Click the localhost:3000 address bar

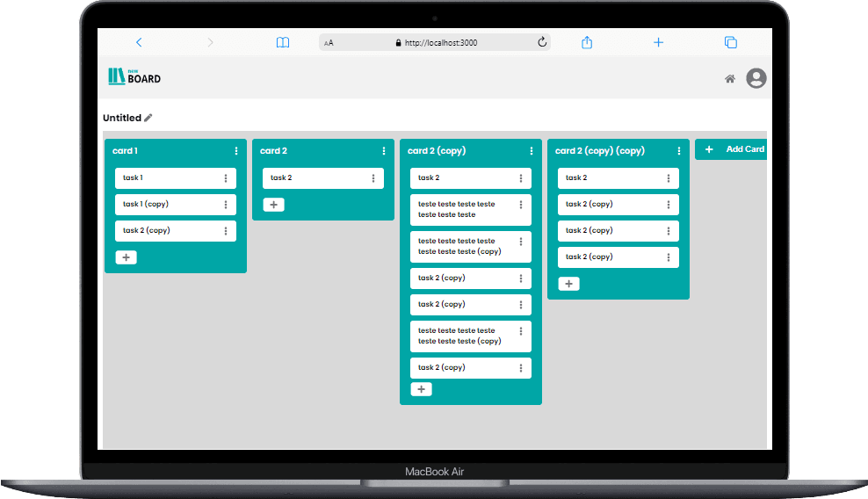435,43
